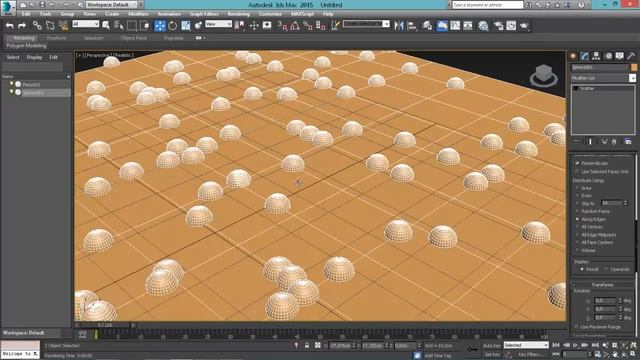Activate the Select and Scale tool
This screenshot has width=640, height=360.
tap(185, 25)
